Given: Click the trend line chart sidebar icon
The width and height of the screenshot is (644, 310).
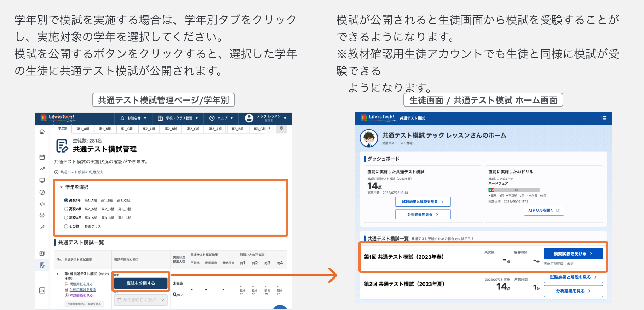Looking at the screenshot, I should click(x=42, y=169).
